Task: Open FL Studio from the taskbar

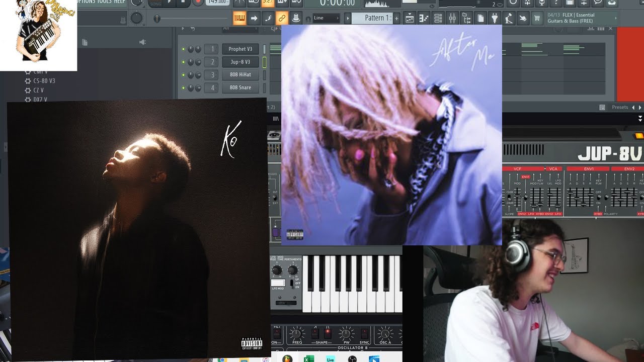Action: 287,359
